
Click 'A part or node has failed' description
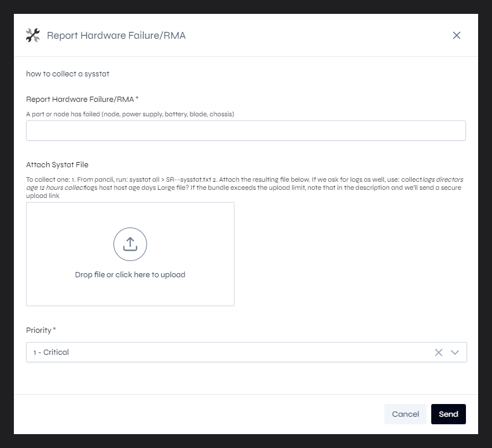[130, 114]
